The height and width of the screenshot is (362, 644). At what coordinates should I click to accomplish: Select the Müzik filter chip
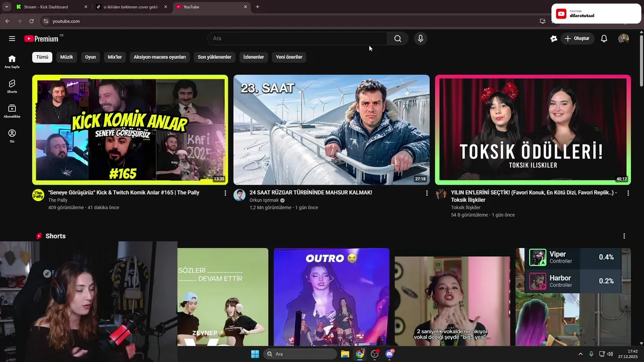66,57
